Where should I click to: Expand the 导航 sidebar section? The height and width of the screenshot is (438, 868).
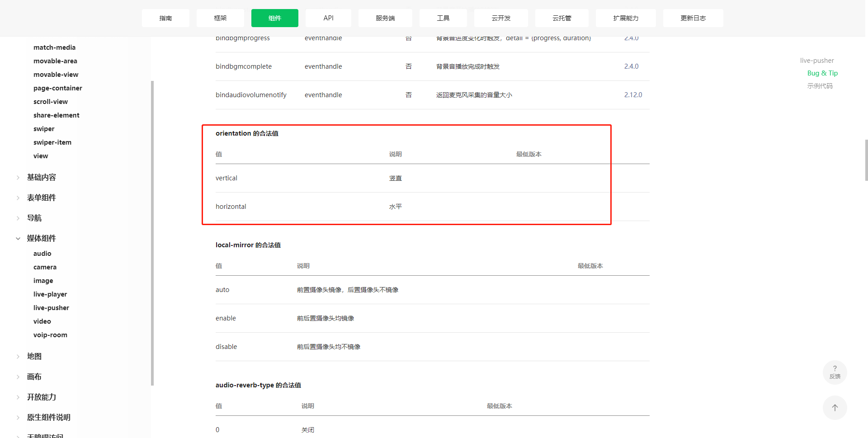pyautogui.click(x=34, y=218)
